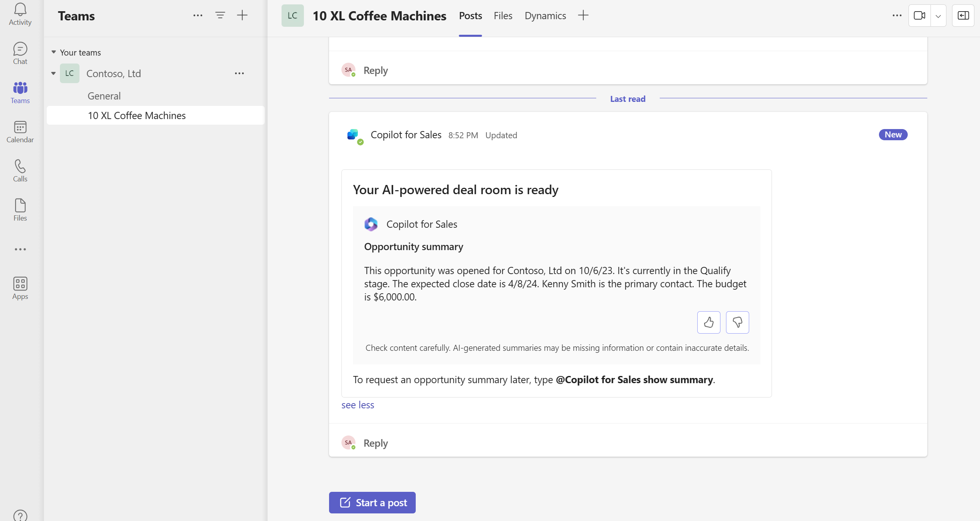Image resolution: width=980 pixels, height=521 pixels.
Task: Open Chat from left sidebar
Action: (20, 53)
